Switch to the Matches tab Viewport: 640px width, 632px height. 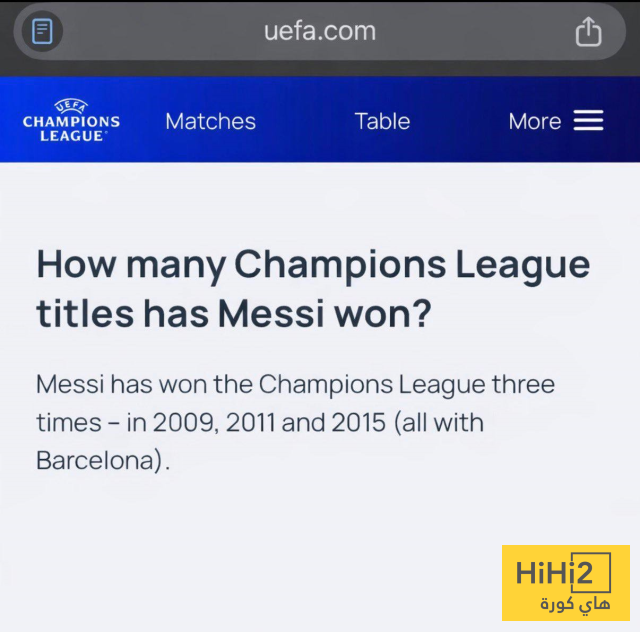(x=210, y=121)
